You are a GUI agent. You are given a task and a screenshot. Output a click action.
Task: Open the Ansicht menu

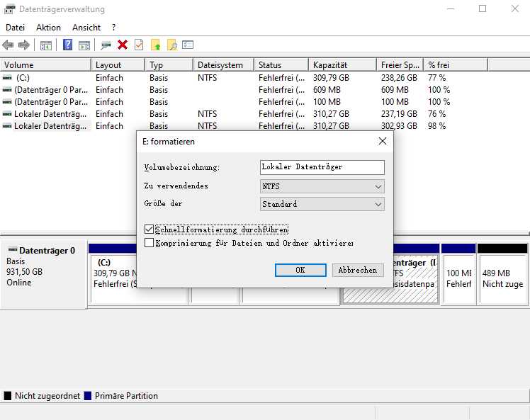click(x=86, y=28)
